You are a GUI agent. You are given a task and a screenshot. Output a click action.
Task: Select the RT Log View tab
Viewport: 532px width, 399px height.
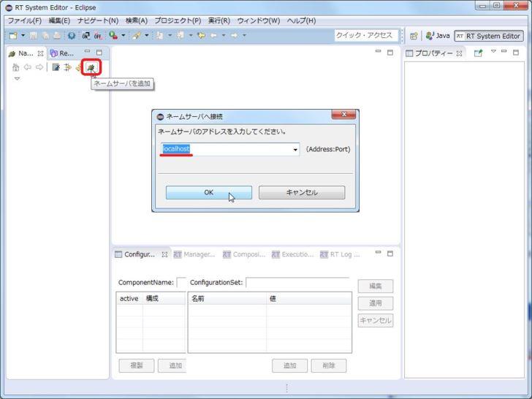(341, 254)
